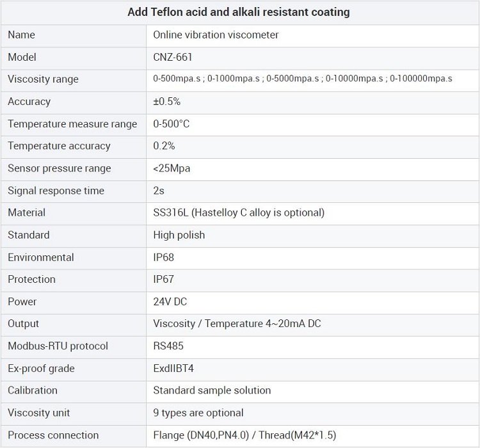Click the IP67 protection rating
The height and width of the screenshot is (448, 480).
[x=164, y=279]
